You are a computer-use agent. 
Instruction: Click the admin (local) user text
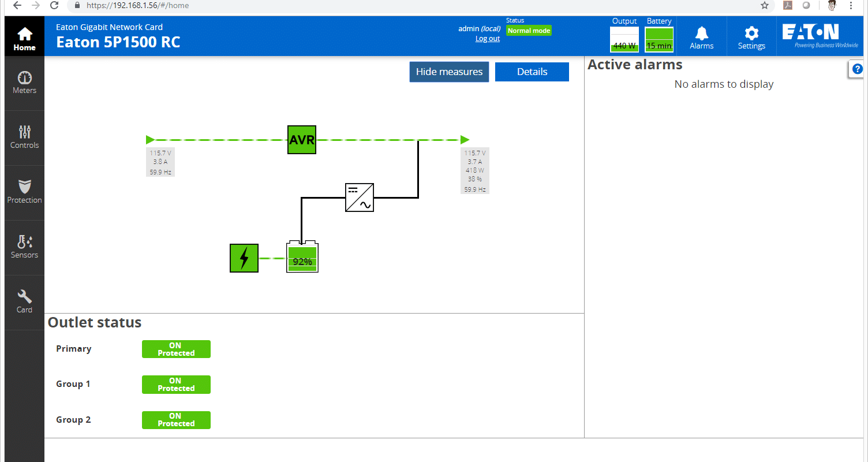pos(480,28)
